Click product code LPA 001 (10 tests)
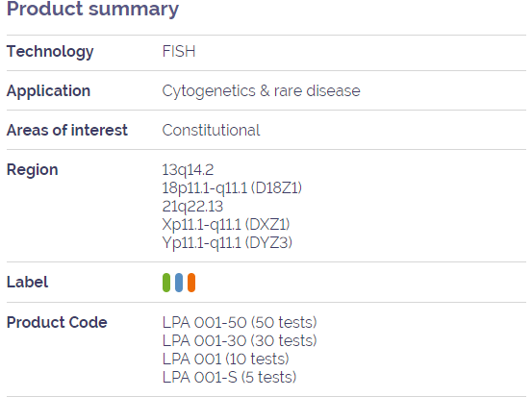Viewport: 532px width, 397px height. point(226,359)
